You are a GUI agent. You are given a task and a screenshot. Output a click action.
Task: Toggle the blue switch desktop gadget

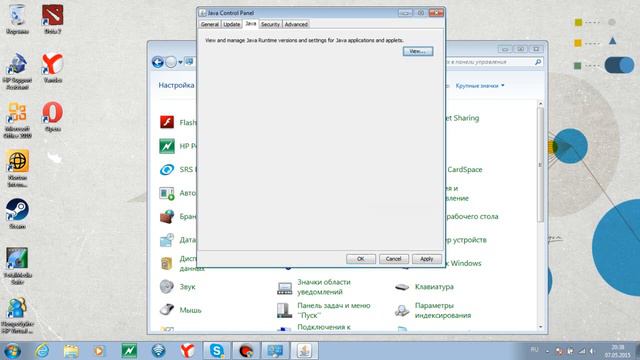pyautogui.click(x=619, y=65)
